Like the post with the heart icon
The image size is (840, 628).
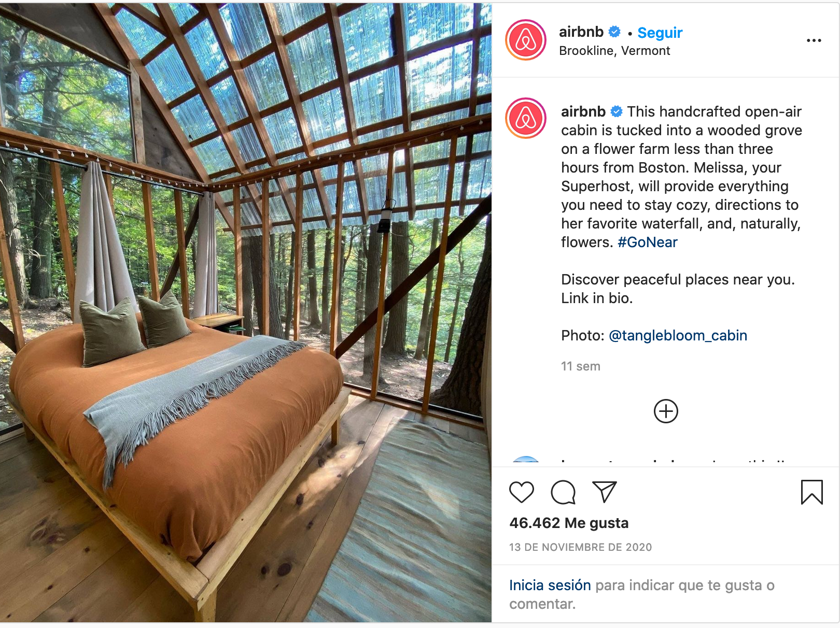click(x=521, y=492)
